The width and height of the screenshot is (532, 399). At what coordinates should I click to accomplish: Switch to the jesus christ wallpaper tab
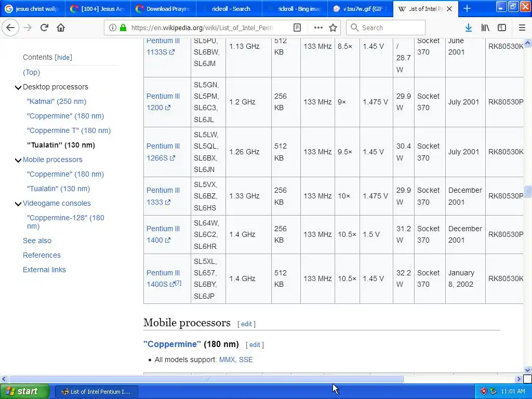(x=33, y=9)
